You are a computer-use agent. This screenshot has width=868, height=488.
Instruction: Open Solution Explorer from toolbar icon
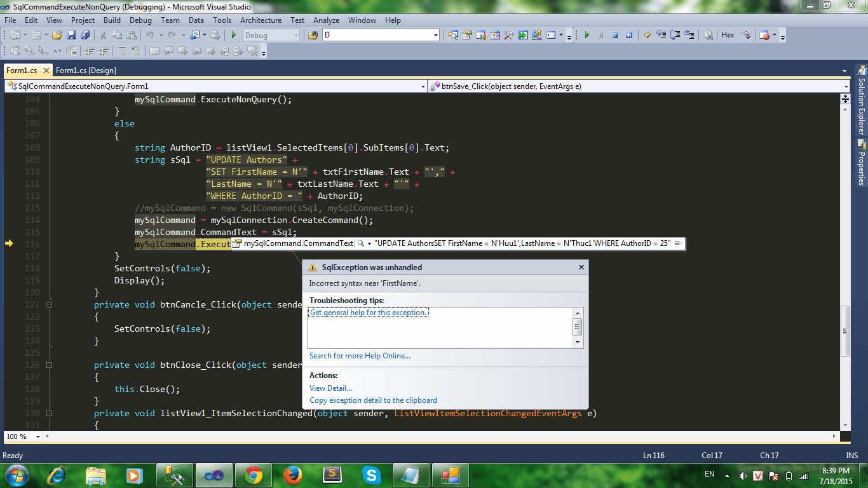click(x=452, y=35)
